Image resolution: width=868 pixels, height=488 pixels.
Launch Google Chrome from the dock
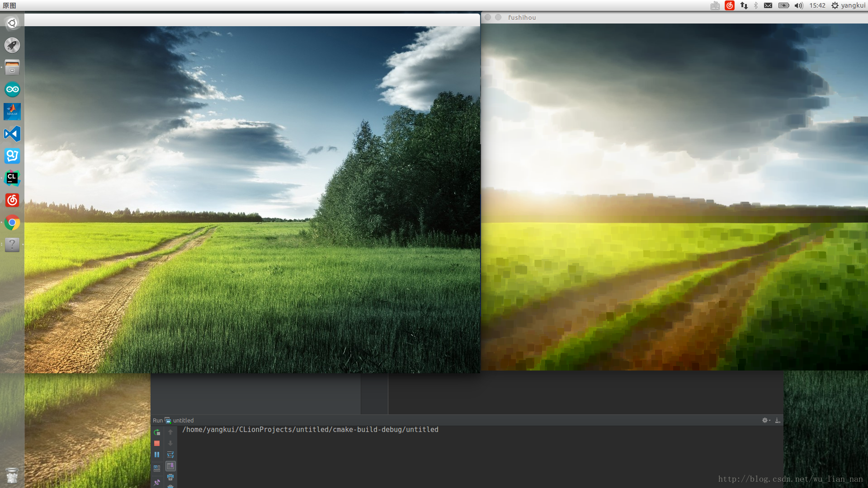coord(12,222)
